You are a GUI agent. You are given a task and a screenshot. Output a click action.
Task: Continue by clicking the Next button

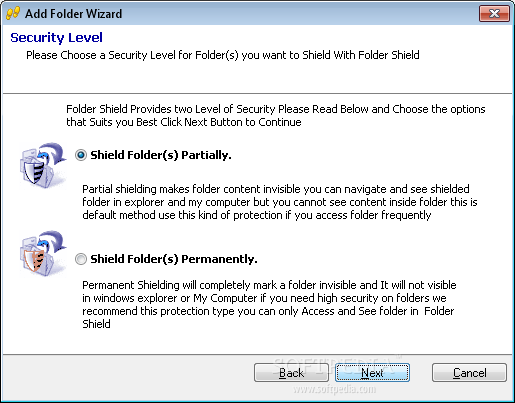coord(372,373)
